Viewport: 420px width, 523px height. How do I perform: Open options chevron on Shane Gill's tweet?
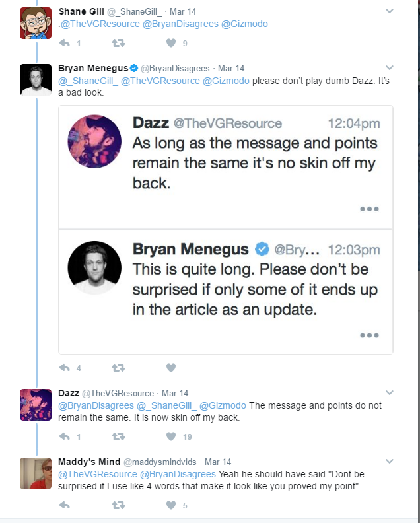coord(390,11)
